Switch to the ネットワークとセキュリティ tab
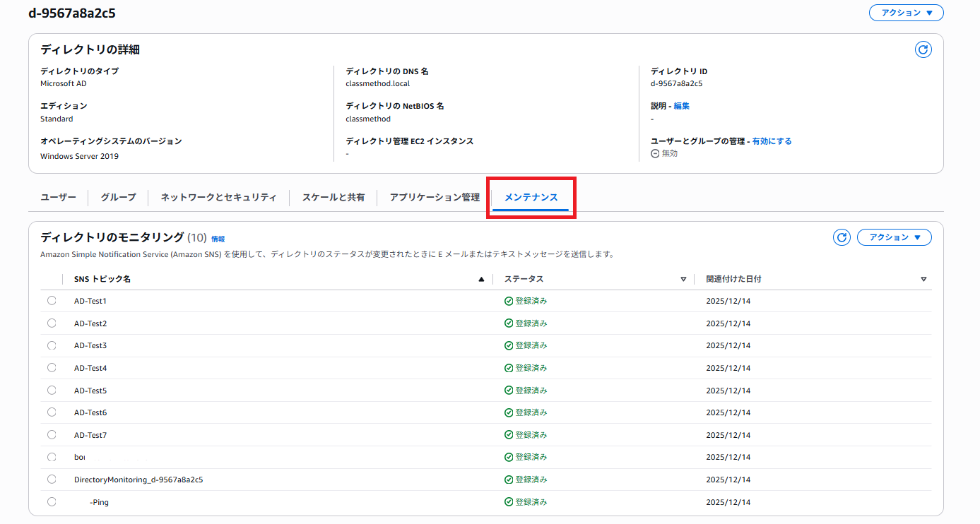The height and width of the screenshot is (524, 980). (218, 198)
